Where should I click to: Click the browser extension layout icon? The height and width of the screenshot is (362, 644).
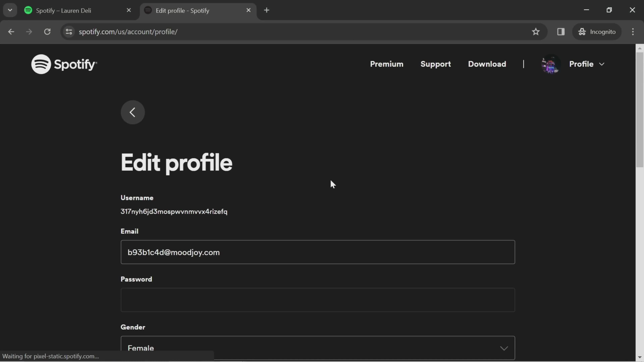click(561, 31)
